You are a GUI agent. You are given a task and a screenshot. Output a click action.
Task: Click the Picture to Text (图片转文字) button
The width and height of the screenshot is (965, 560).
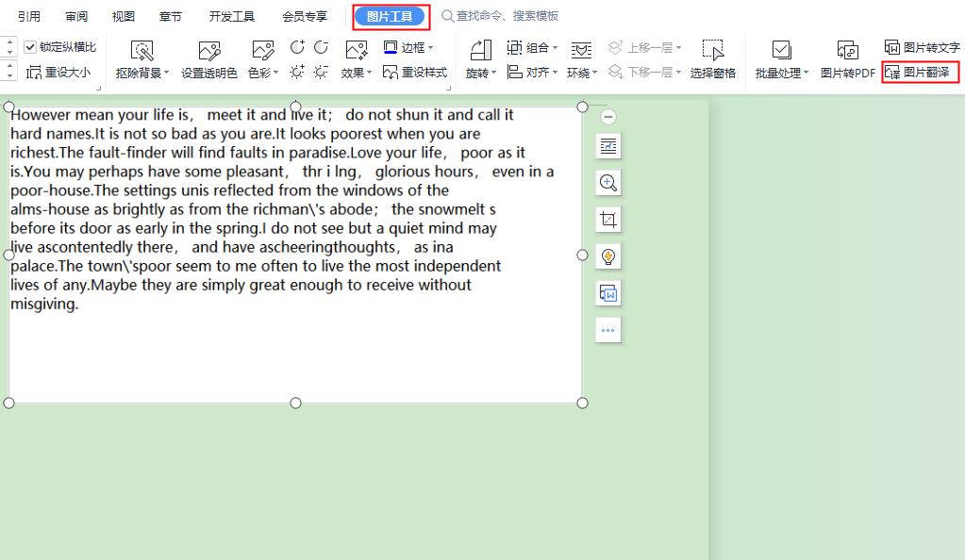point(922,47)
